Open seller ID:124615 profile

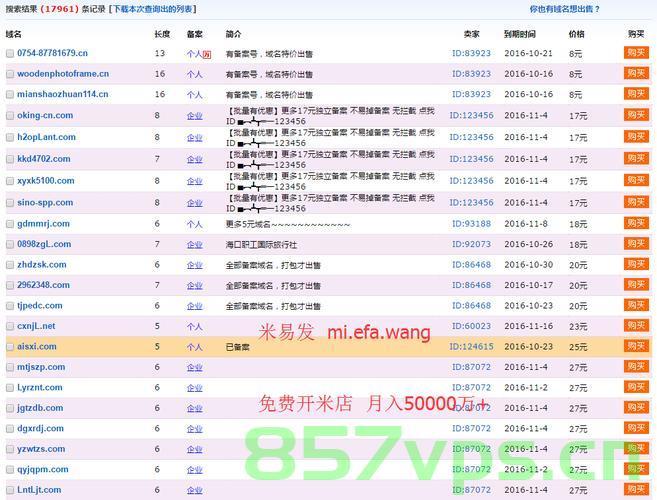(471, 347)
